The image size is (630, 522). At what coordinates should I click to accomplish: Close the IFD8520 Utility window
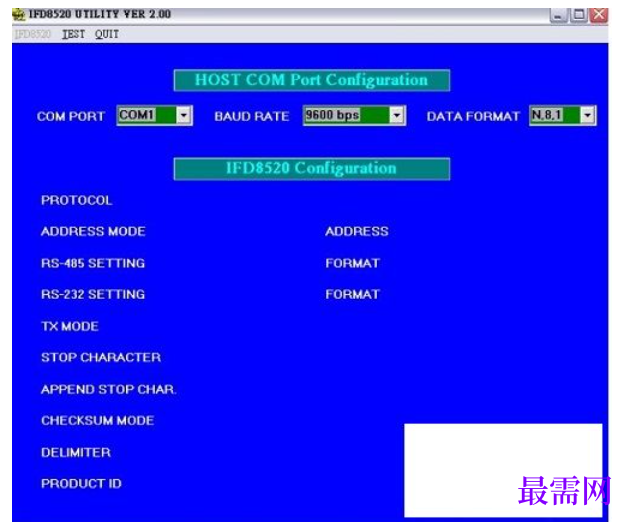pyautogui.click(x=599, y=15)
